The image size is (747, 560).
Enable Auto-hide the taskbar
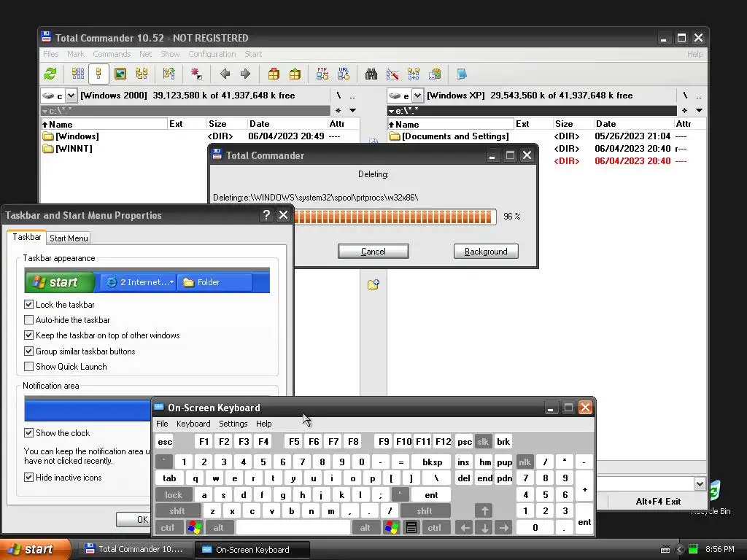[28, 320]
